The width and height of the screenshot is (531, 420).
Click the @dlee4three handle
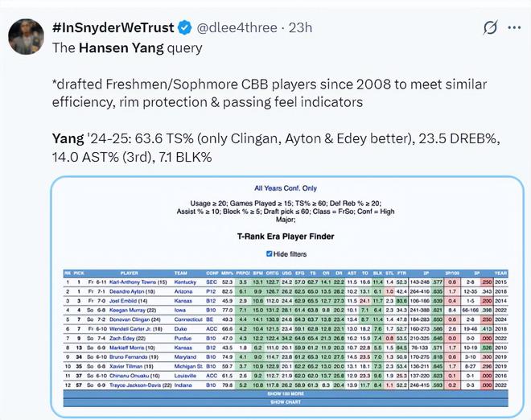coord(237,27)
